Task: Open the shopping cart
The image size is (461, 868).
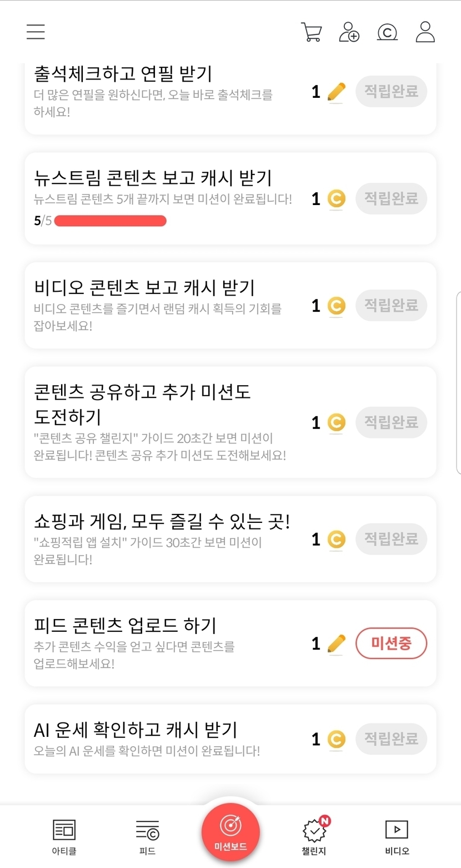Action: pyautogui.click(x=311, y=32)
